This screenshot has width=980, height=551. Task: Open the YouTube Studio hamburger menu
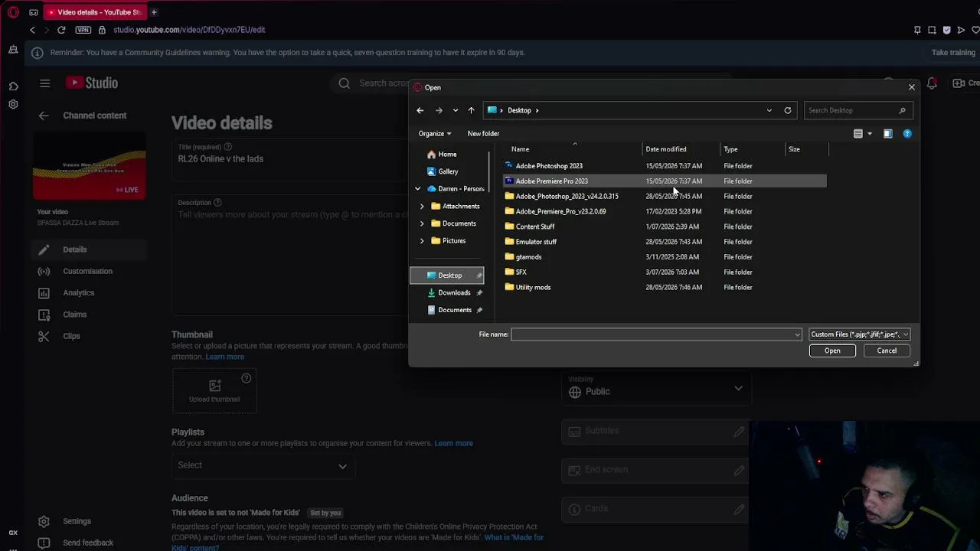point(44,83)
